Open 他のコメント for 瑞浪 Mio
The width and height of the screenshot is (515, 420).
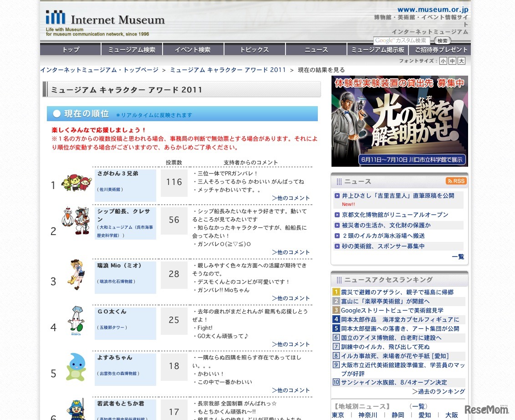[291, 298]
